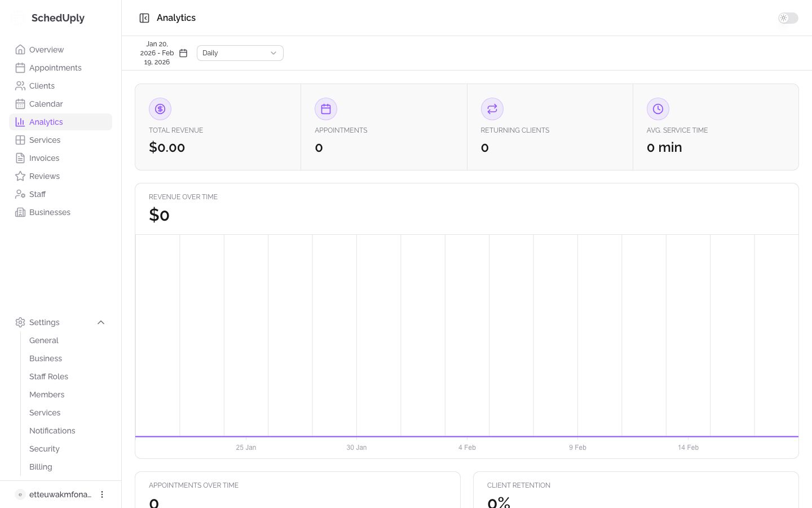Open the Calendar view
Viewport: 812px width, 508px height.
point(46,104)
